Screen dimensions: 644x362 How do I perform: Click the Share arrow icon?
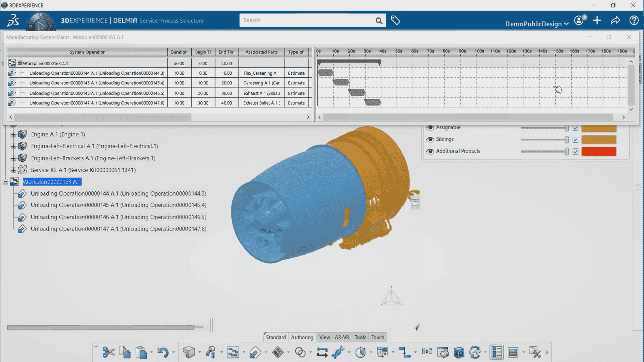point(615,21)
